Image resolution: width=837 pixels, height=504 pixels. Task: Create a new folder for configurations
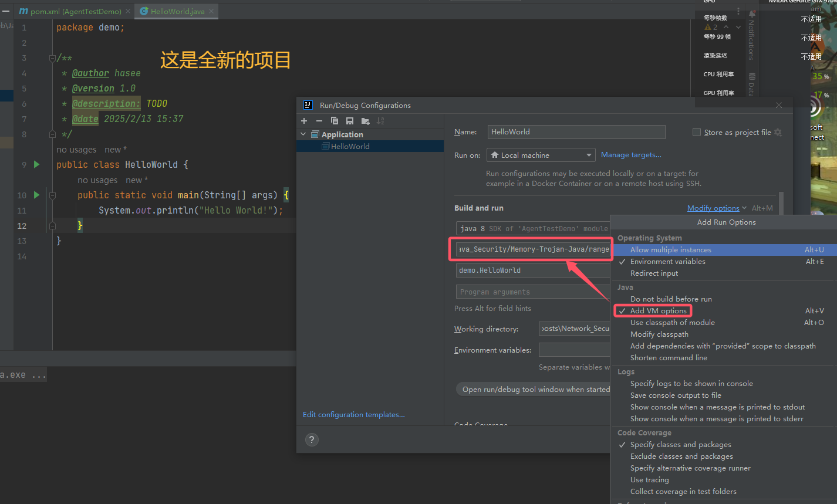[366, 121]
